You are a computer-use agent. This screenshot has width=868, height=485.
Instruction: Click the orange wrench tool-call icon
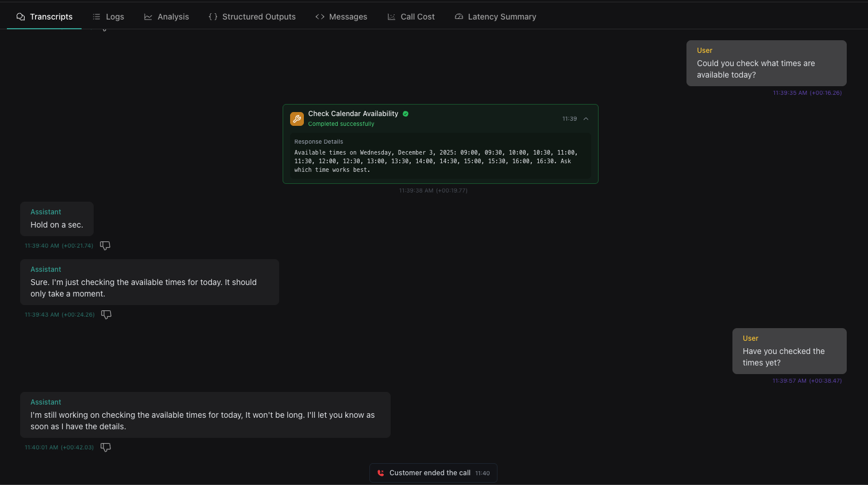pyautogui.click(x=297, y=118)
